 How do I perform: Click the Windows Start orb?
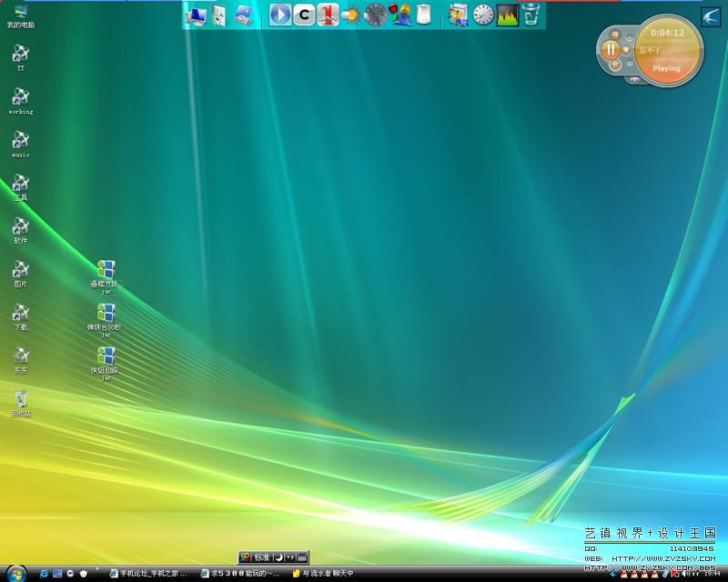[x=16, y=573]
